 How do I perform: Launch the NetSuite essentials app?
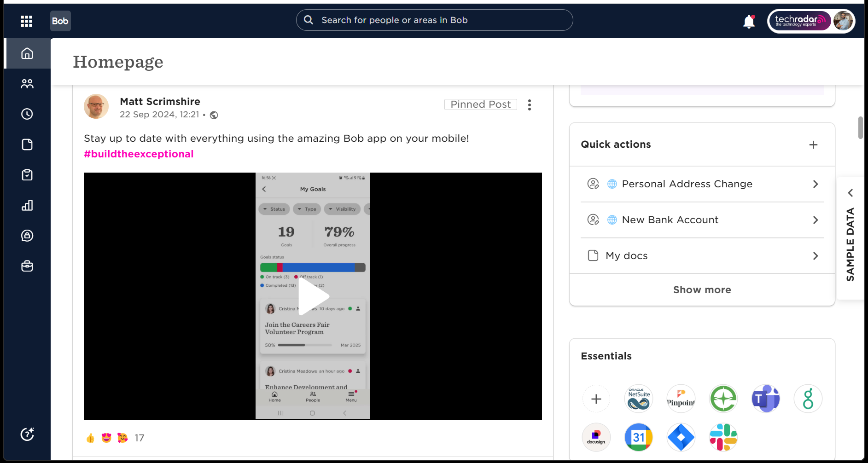click(x=639, y=399)
